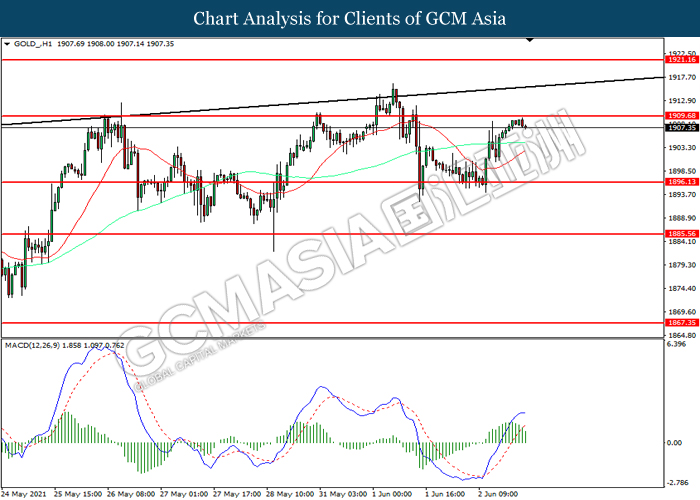Click the 1912.90 price axis value
700x500 pixels.
(x=682, y=100)
